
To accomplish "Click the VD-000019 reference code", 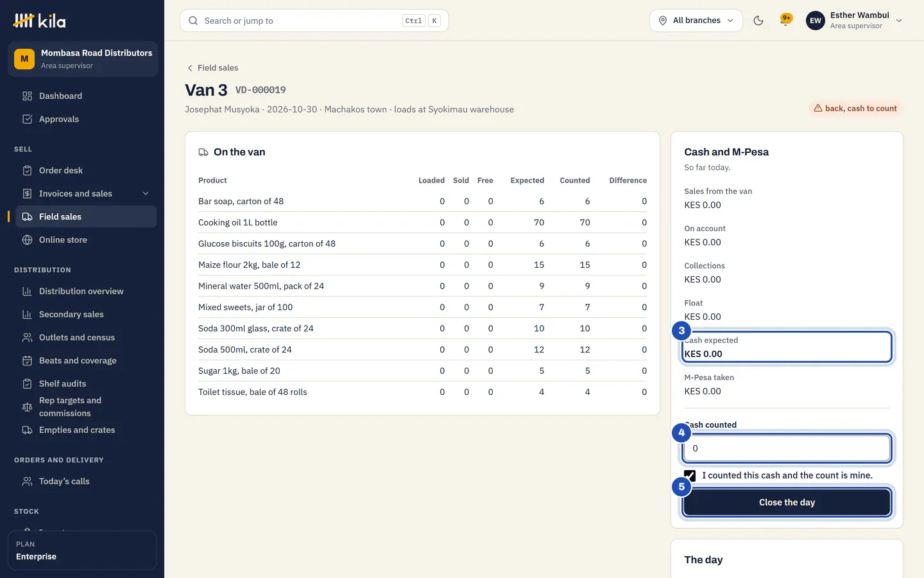I will point(261,91).
